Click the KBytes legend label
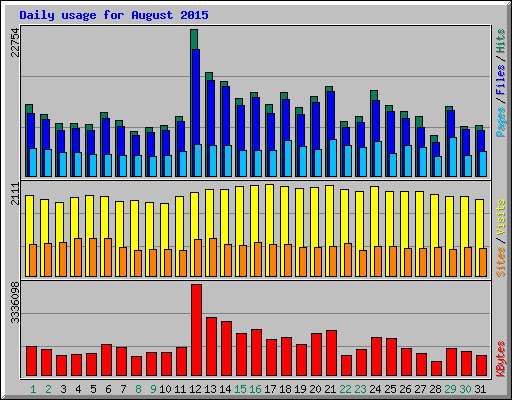 click(x=501, y=359)
